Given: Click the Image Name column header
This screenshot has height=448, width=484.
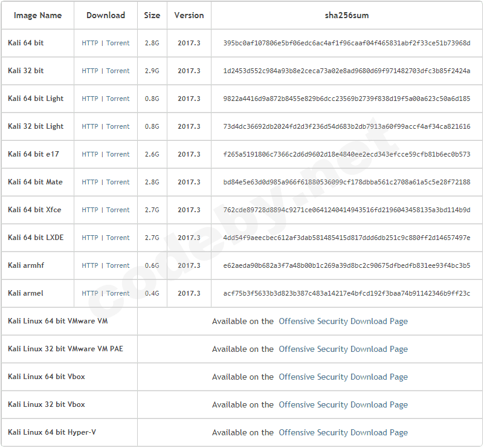Looking at the screenshot, I should (37, 15).
